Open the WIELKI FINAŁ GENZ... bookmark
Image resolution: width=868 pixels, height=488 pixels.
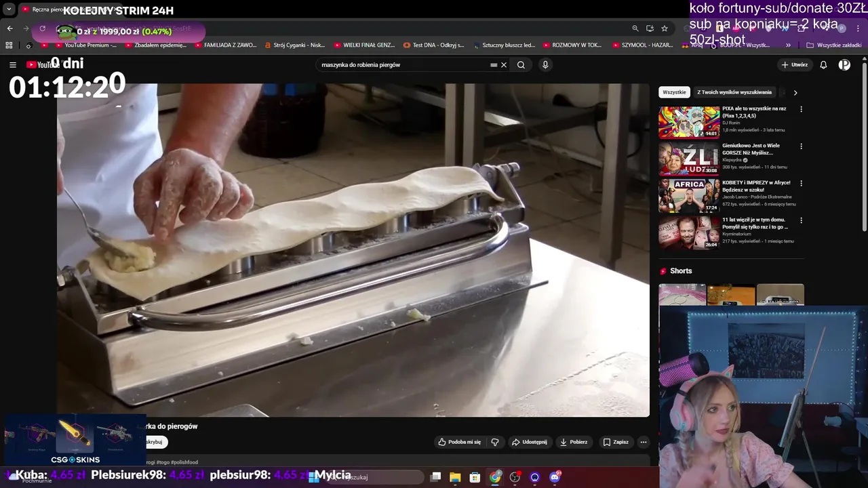point(364,45)
